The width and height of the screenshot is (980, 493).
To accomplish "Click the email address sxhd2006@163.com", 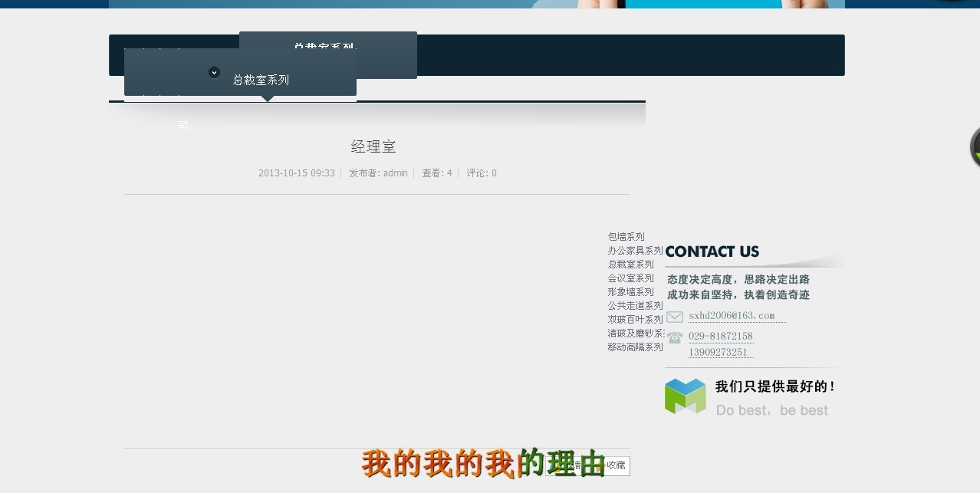I will (732, 316).
